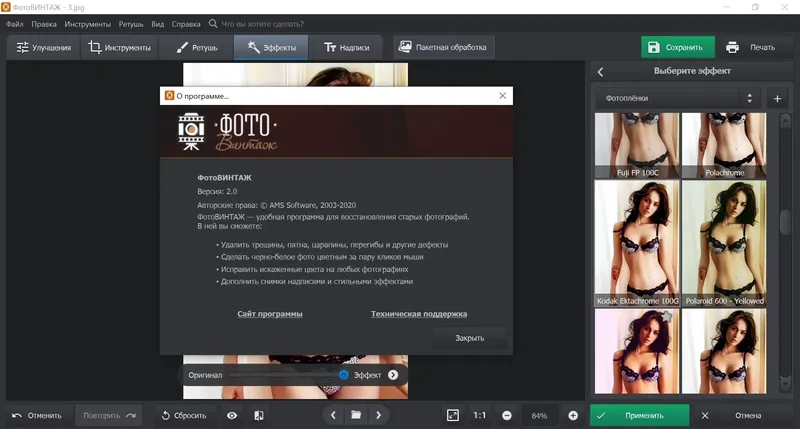Switch to the Ретушь toolbar tab
Screen dimensions: 800x429
click(196, 47)
